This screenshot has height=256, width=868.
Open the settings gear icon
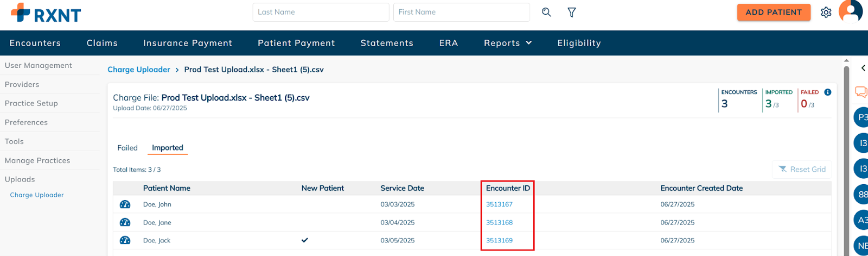(826, 12)
